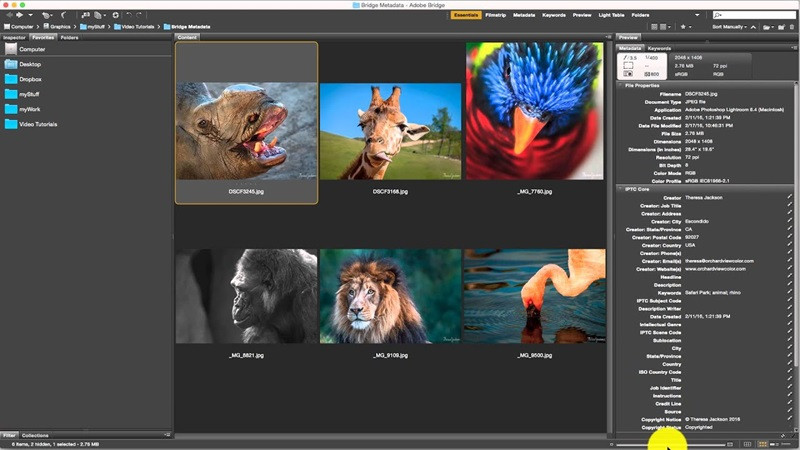Click thumbnail quality browse icon
800x450 pixels.
[x=654, y=27]
